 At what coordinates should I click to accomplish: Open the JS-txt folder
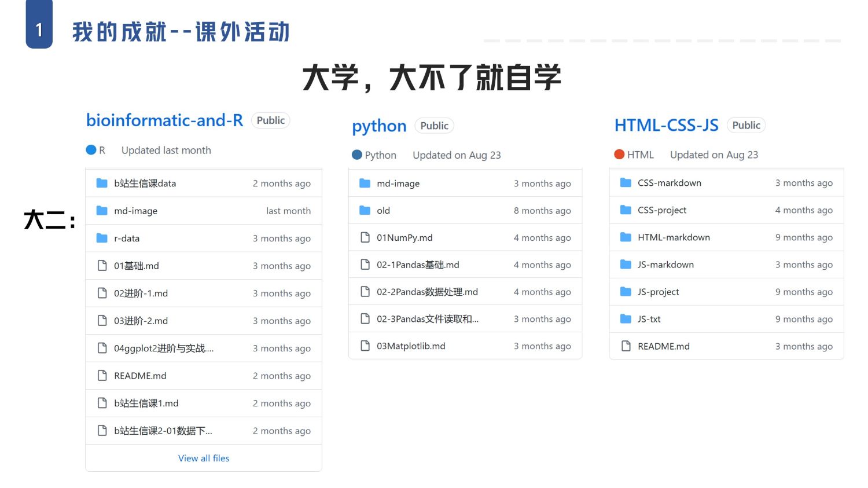[x=649, y=319]
